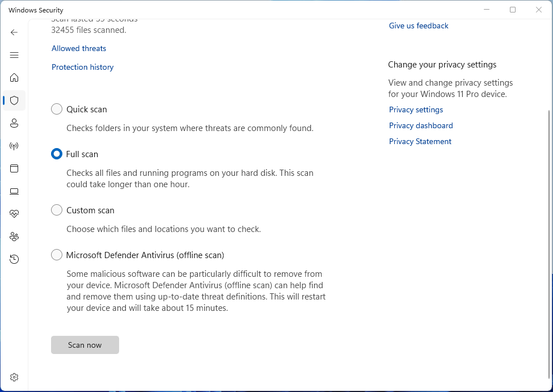
Task: Open Firewall & network protection icon
Action: 14,146
